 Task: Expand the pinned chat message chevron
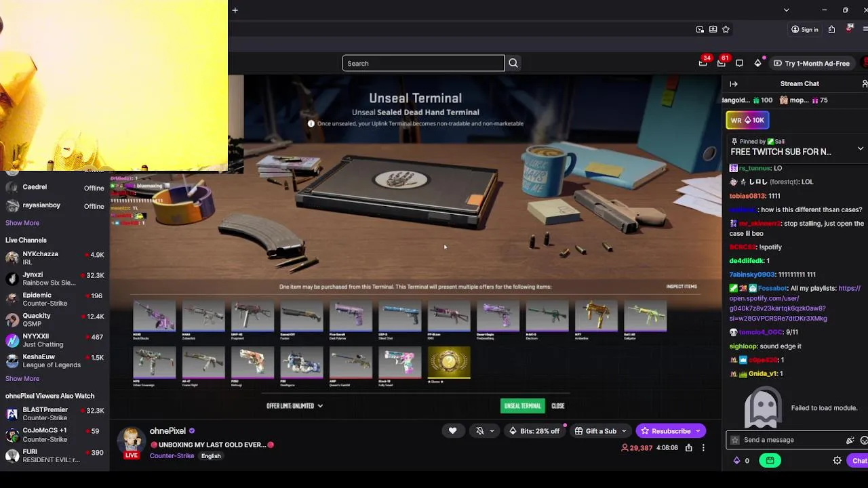click(861, 148)
